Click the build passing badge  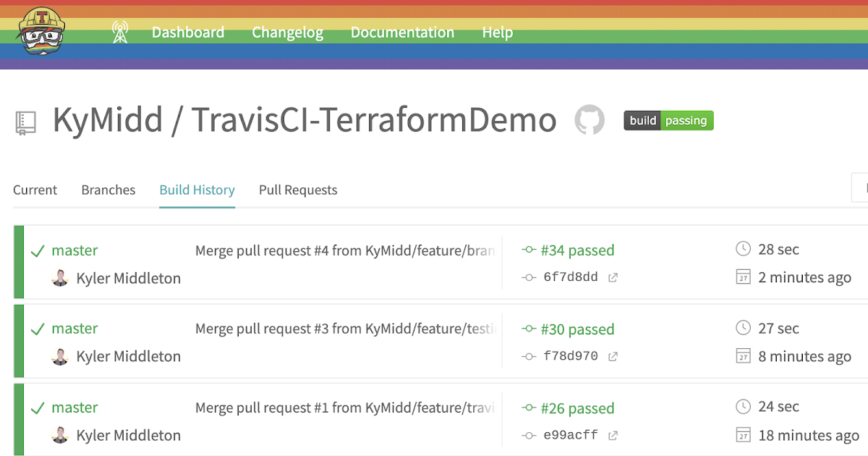point(668,120)
